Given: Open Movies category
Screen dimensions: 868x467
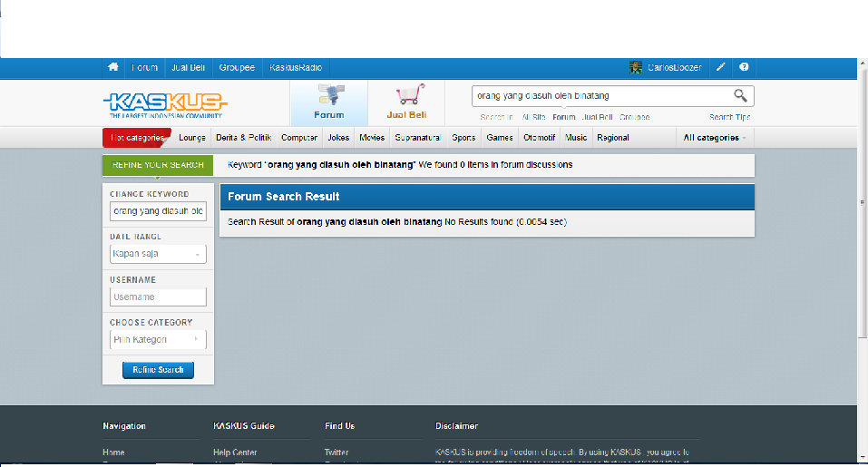Looking at the screenshot, I should click(x=372, y=138).
